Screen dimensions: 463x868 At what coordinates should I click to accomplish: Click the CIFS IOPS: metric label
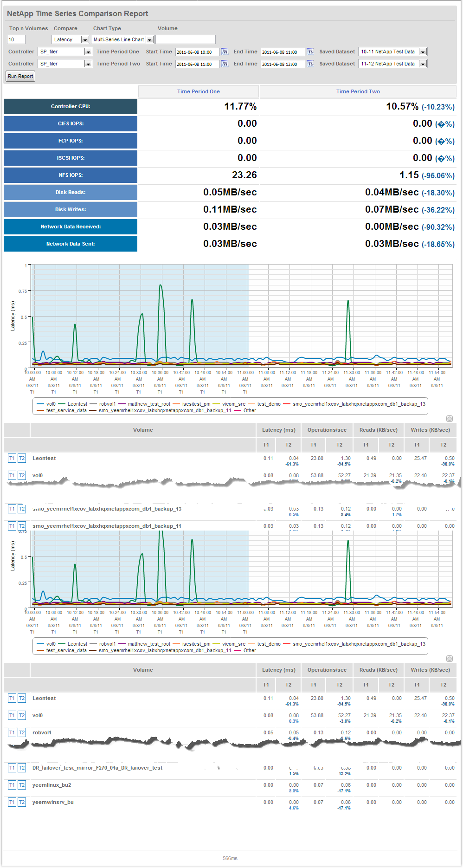pyautogui.click(x=71, y=124)
